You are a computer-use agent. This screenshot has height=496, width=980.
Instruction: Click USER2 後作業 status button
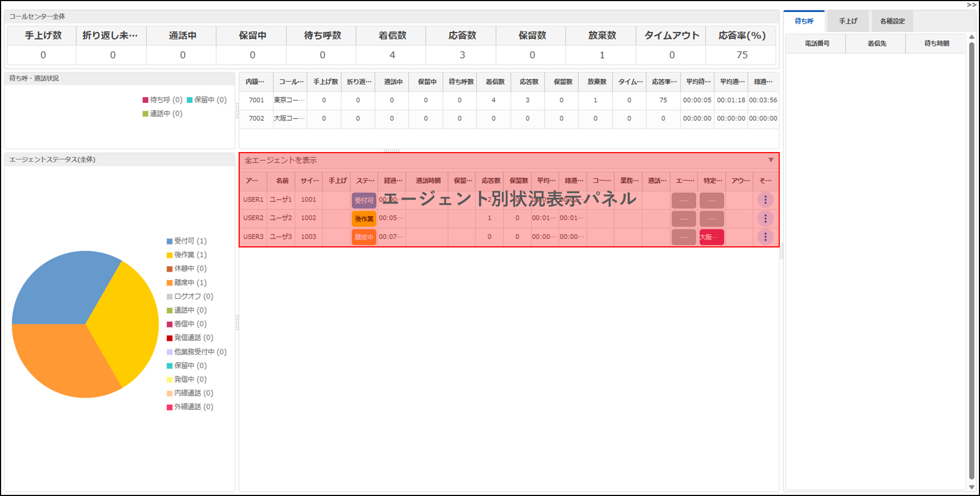click(364, 219)
